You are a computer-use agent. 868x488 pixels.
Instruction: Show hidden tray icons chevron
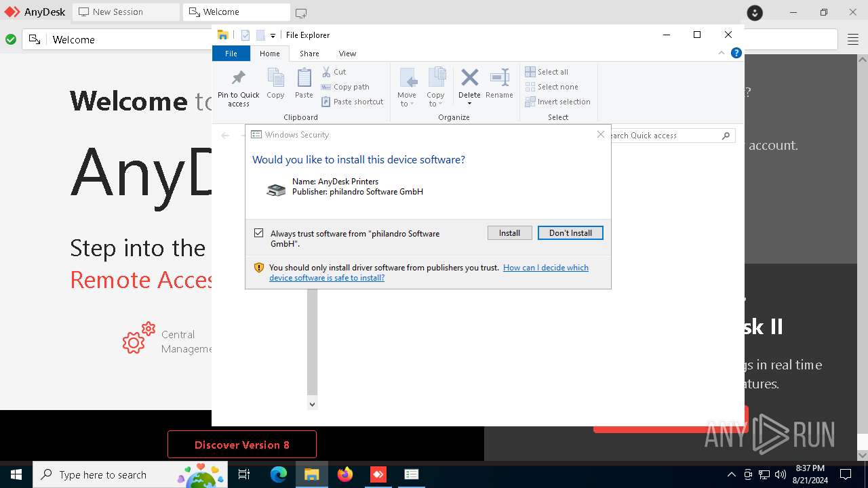point(731,474)
